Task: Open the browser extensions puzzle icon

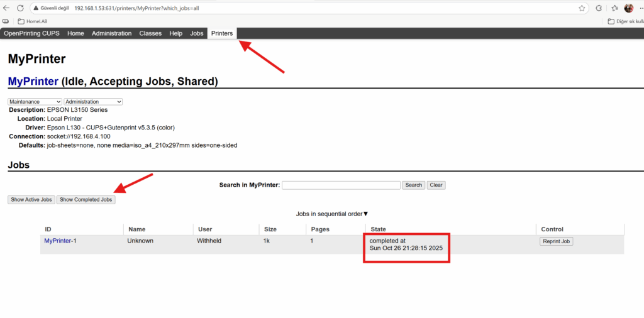Action: click(598, 8)
